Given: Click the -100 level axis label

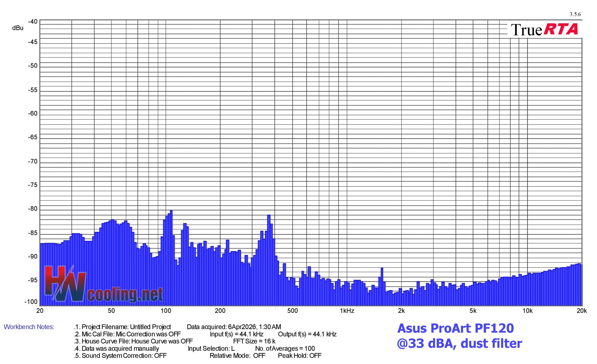Looking at the screenshot, I should coord(31,302).
